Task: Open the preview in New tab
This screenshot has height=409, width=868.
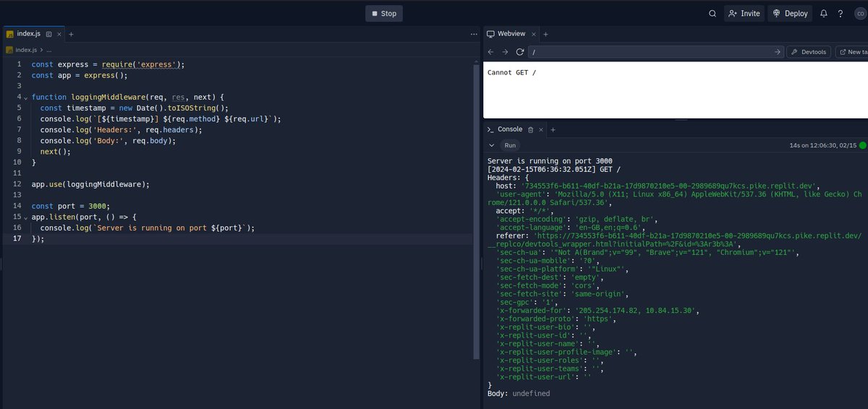Action: pyautogui.click(x=852, y=52)
